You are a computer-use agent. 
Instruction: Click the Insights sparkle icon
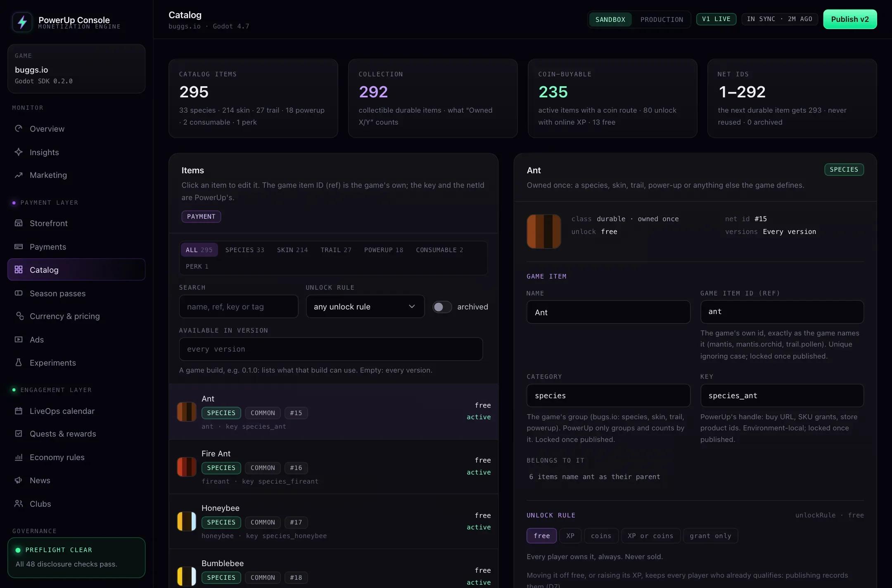click(x=19, y=152)
